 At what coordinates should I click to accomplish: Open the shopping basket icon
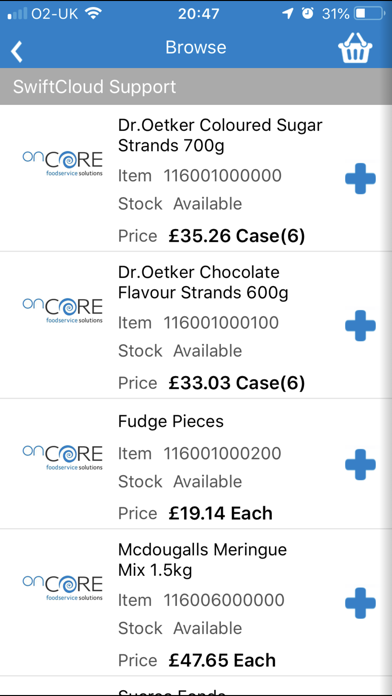pos(355,47)
